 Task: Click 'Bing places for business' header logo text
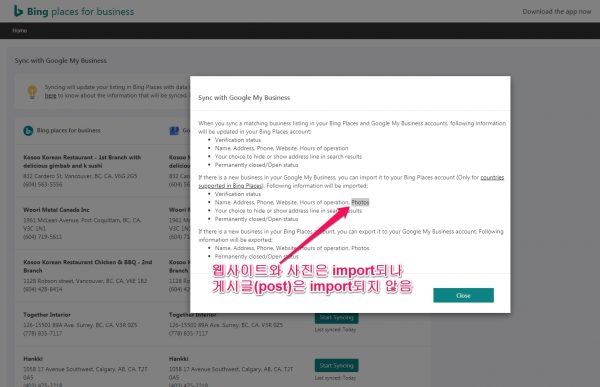(x=80, y=12)
